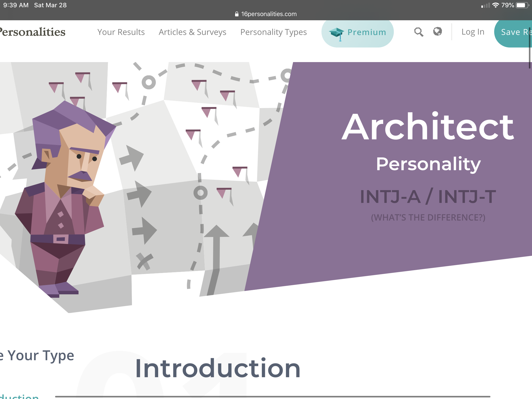The image size is (532, 399).
Task: Open the language globe icon
Action: [x=437, y=31]
